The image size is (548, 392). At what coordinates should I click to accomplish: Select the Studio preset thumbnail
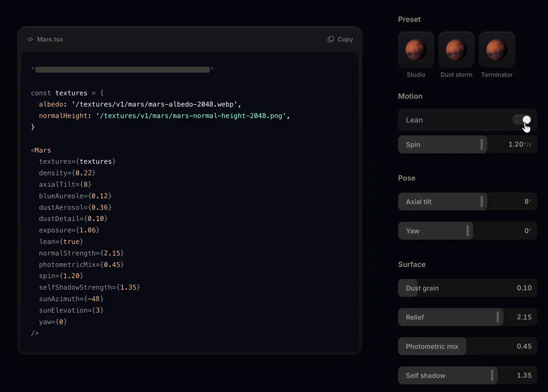(416, 50)
